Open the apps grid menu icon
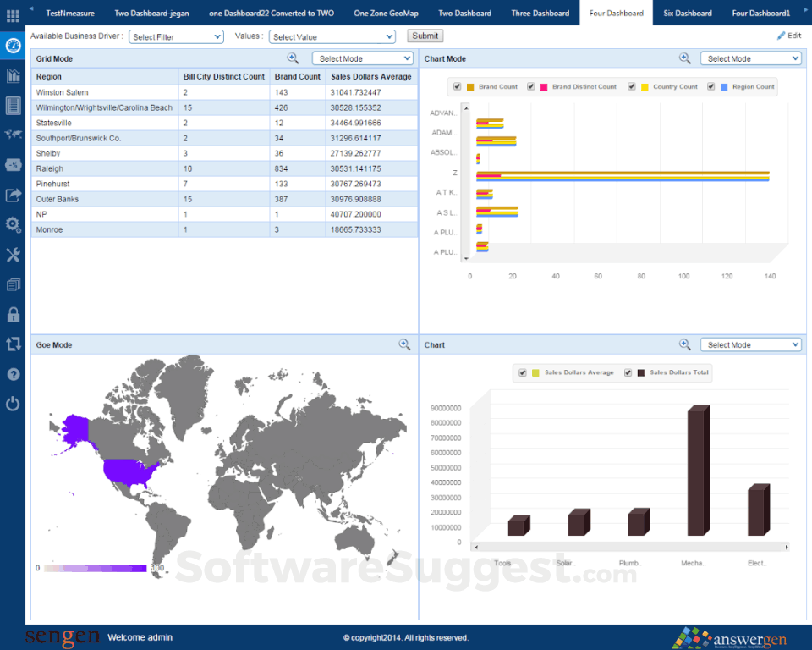The image size is (812, 650). pyautogui.click(x=13, y=15)
